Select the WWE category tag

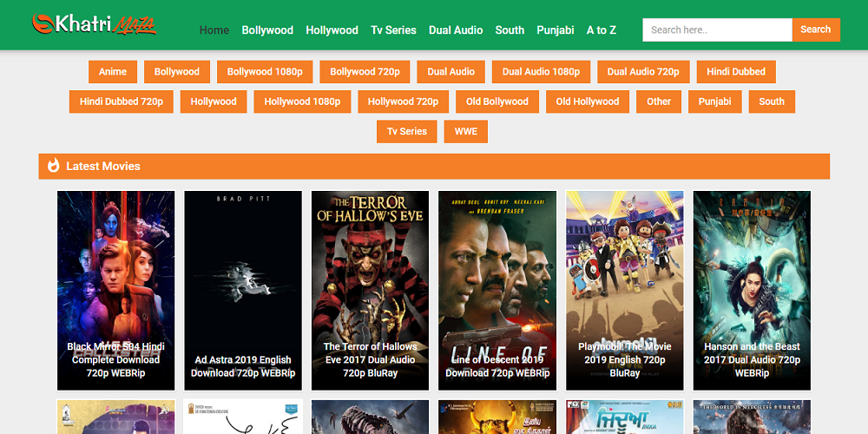coord(465,131)
